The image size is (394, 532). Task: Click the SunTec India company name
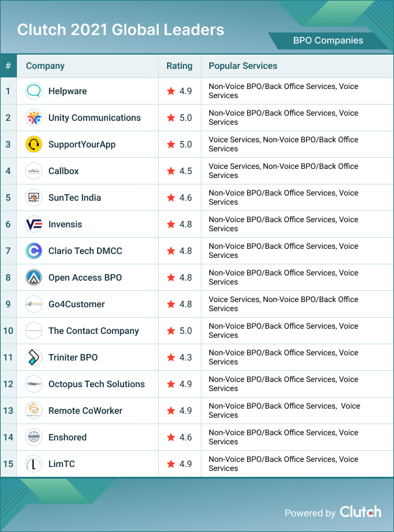click(x=75, y=197)
